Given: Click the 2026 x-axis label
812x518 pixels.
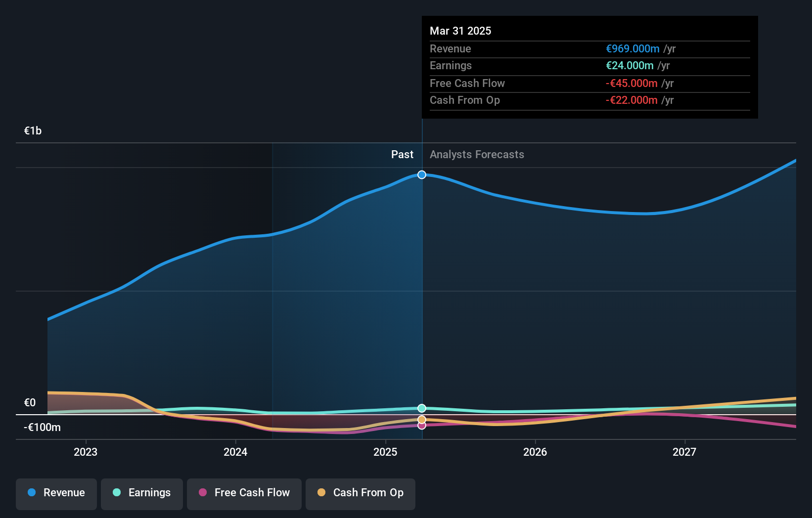Looking at the screenshot, I should pos(535,452).
